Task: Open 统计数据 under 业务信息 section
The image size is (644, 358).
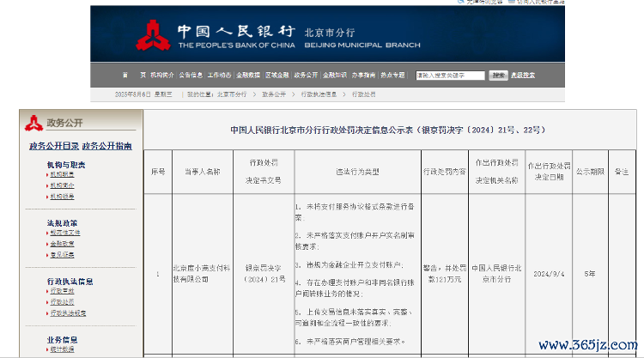Action: [x=61, y=349]
